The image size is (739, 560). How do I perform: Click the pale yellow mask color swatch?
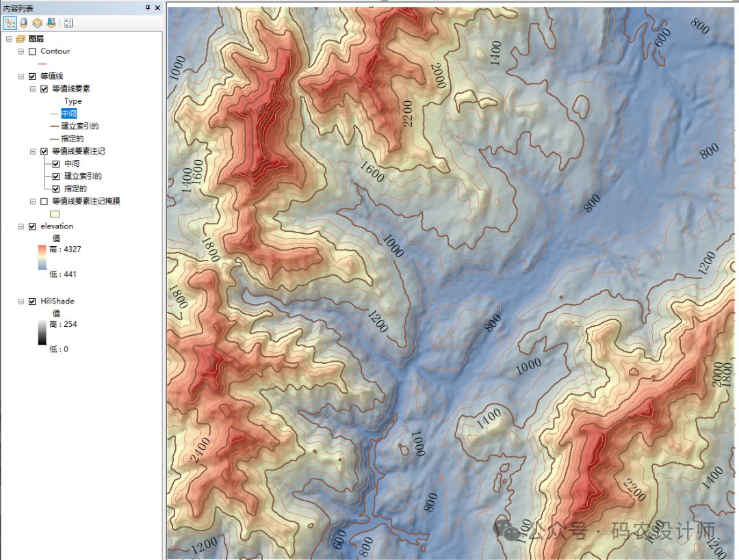55,214
